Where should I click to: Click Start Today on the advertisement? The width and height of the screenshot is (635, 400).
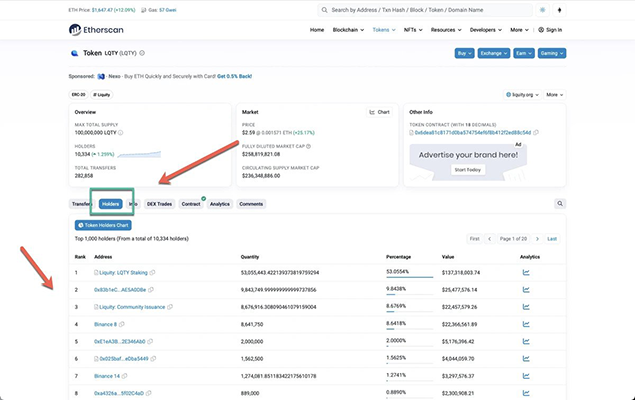point(468,170)
